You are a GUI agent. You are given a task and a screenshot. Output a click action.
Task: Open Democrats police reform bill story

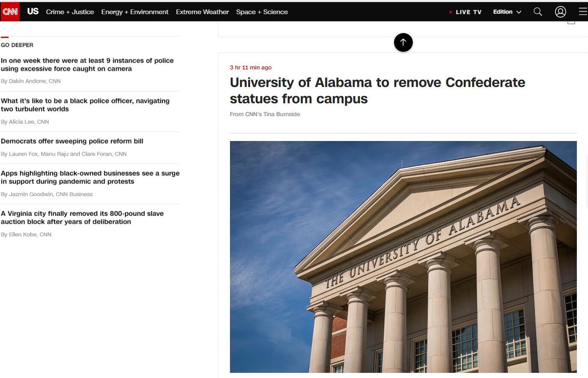click(72, 141)
